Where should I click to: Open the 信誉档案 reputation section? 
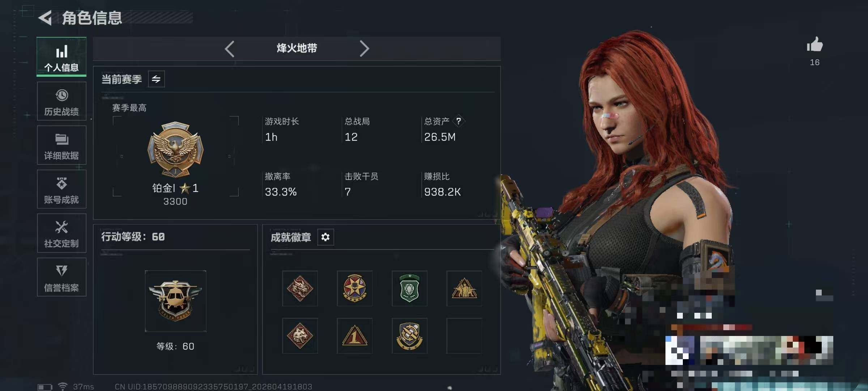coord(61,277)
